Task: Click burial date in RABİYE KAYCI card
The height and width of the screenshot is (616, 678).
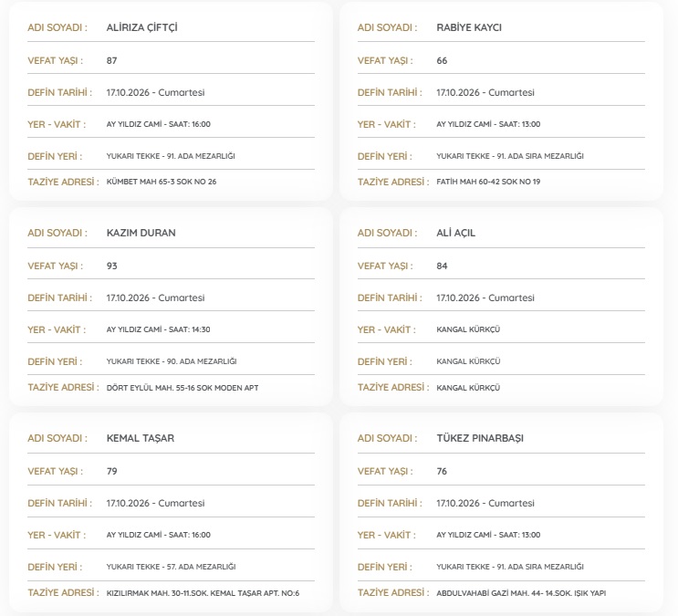Action: click(x=485, y=92)
